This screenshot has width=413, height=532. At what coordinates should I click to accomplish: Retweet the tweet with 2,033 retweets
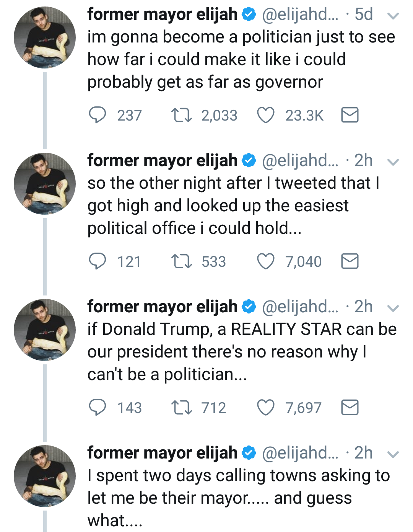(182, 115)
